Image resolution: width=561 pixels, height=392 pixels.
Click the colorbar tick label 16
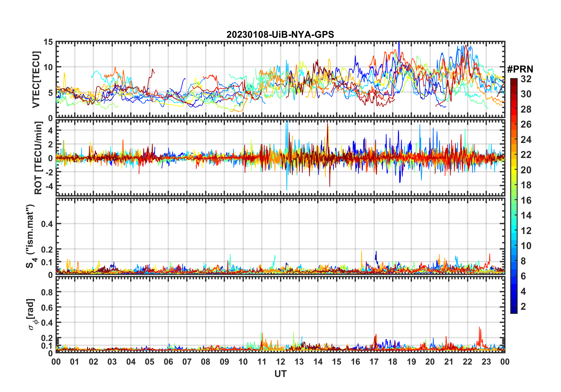click(526, 200)
